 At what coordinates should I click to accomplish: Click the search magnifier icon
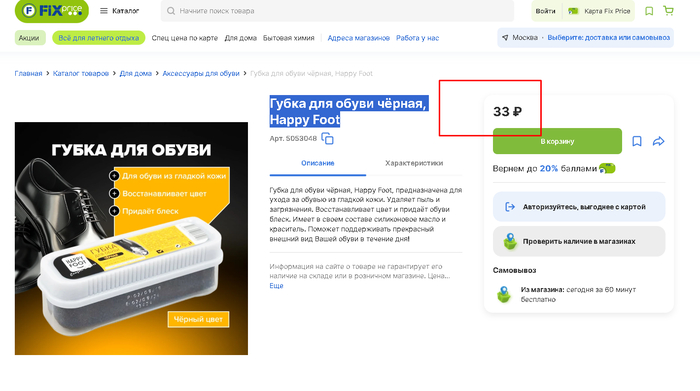tap(171, 11)
